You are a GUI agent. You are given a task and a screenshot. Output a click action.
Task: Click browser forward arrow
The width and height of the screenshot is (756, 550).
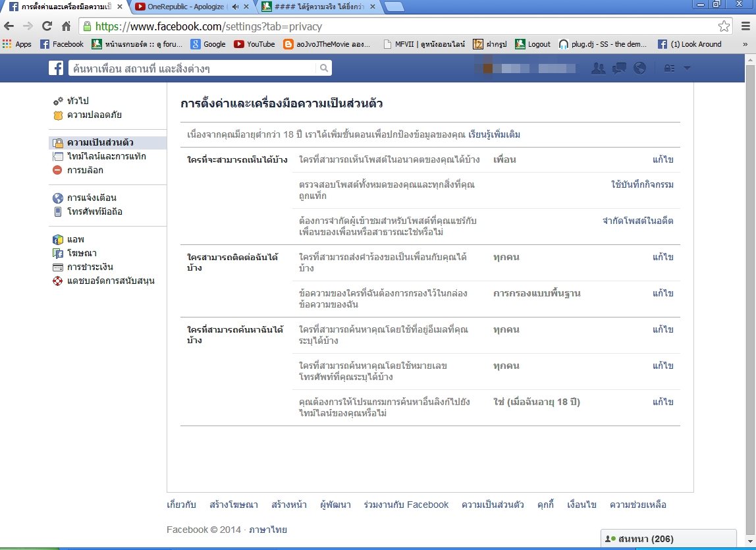pyautogui.click(x=28, y=26)
